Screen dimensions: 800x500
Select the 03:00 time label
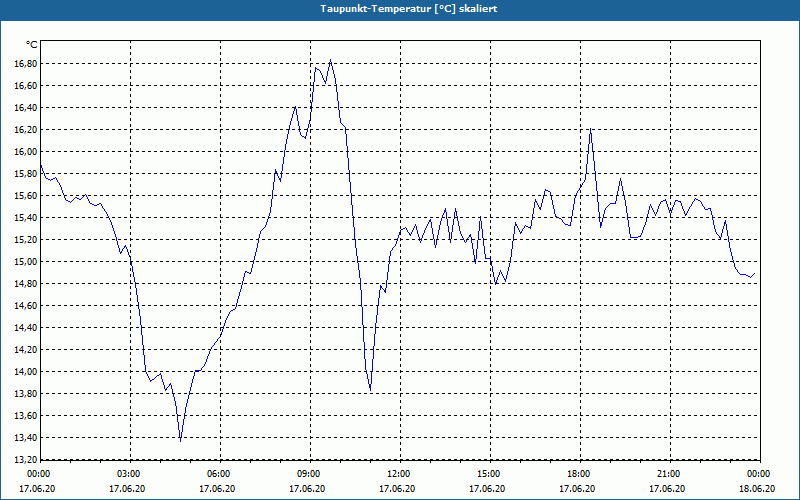point(130,474)
